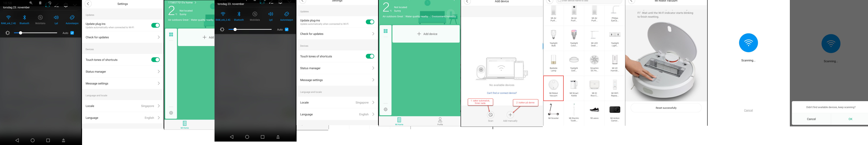Open Status manager on fully titled Settings
868x145 pixels.
click(123, 72)
